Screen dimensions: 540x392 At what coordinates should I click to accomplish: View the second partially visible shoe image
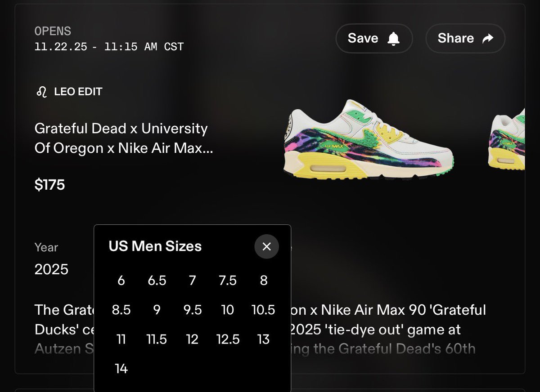click(507, 140)
